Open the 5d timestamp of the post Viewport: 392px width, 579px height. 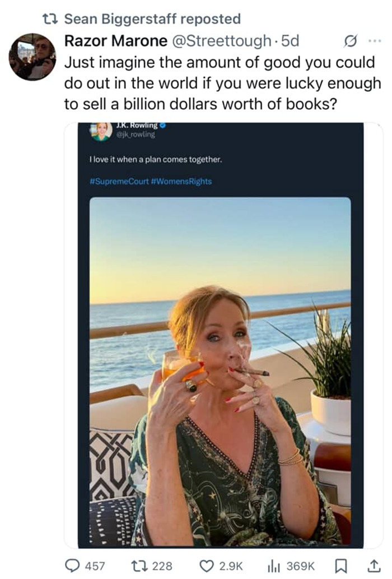(291, 41)
